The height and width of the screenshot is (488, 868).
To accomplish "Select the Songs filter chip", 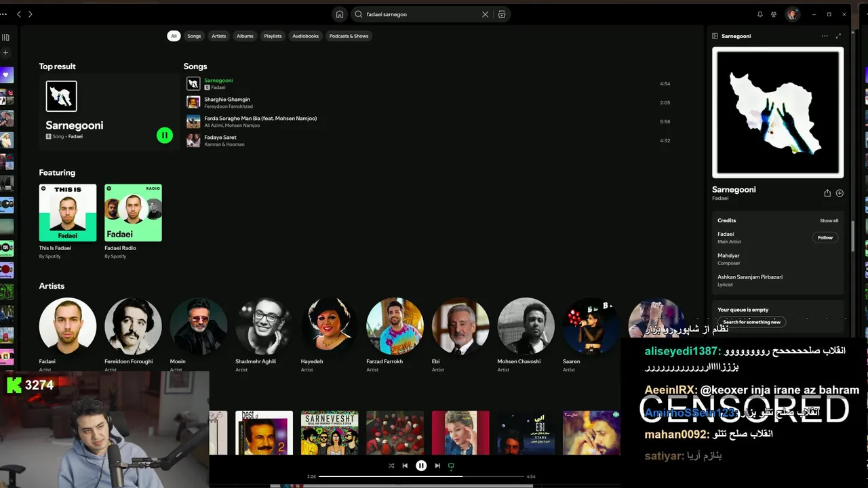I will click(194, 36).
